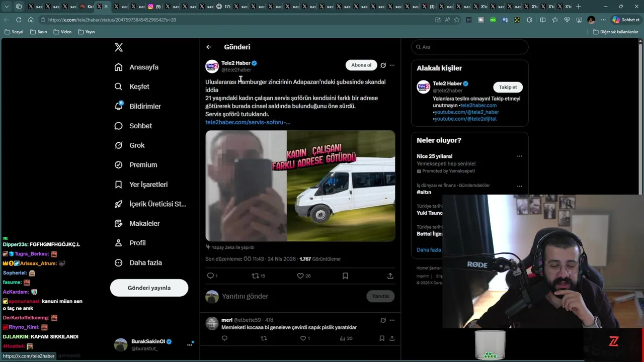Bookmark the Tele2 Haber post
644x362 pixels.
(x=345, y=276)
